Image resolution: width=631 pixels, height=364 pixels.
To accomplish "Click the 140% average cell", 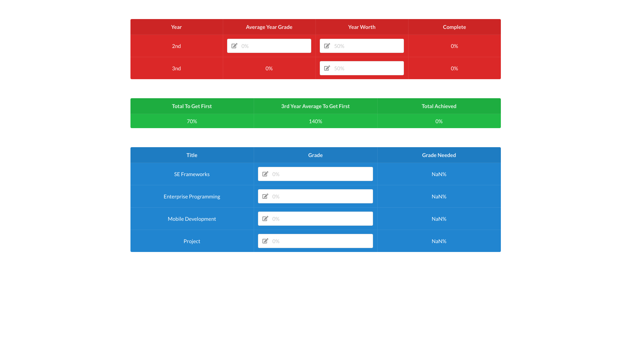I will [x=315, y=121].
